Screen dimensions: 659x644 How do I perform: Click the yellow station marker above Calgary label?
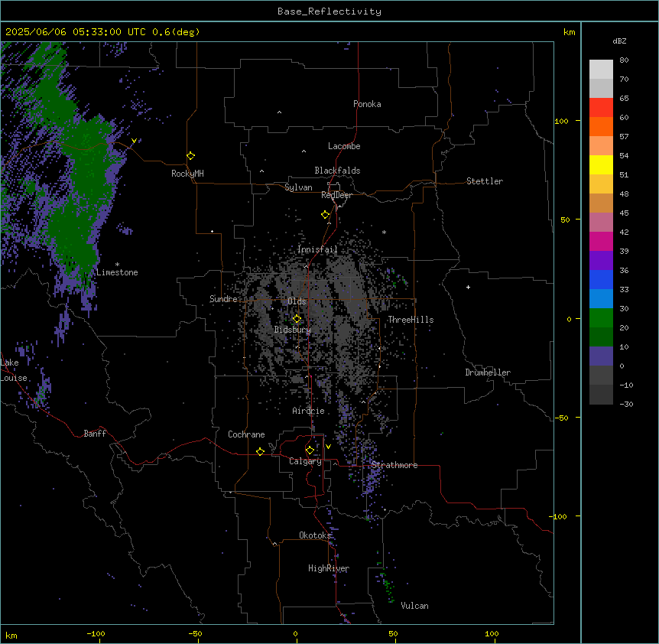pos(310,450)
